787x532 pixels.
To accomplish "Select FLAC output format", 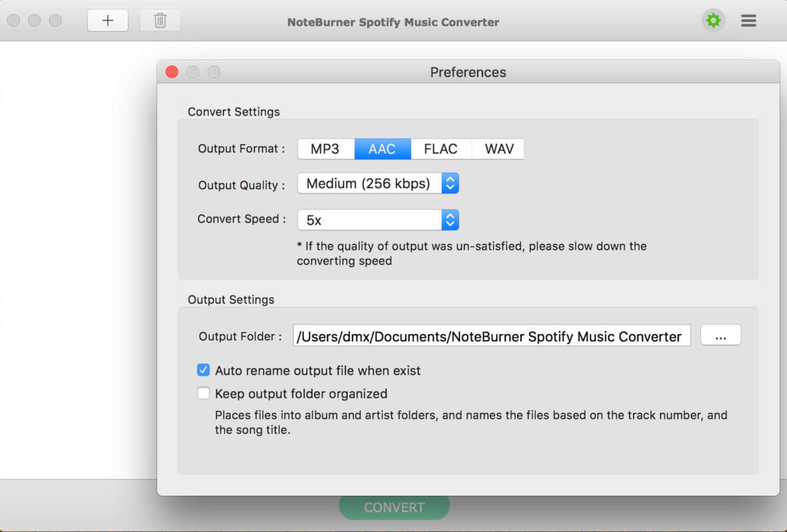I will pos(441,149).
